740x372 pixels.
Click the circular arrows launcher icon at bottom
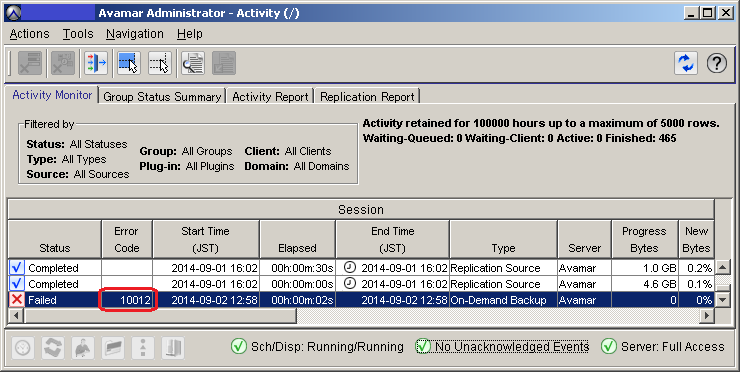click(x=52, y=348)
